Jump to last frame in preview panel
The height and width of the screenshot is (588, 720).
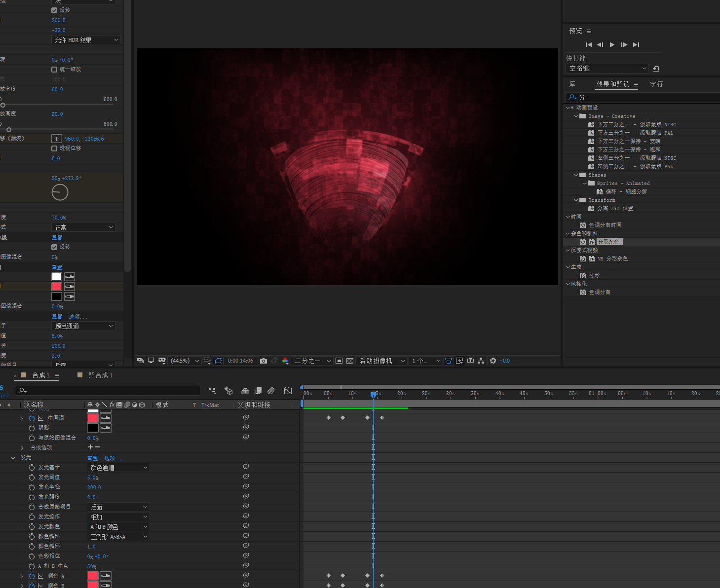(x=636, y=44)
